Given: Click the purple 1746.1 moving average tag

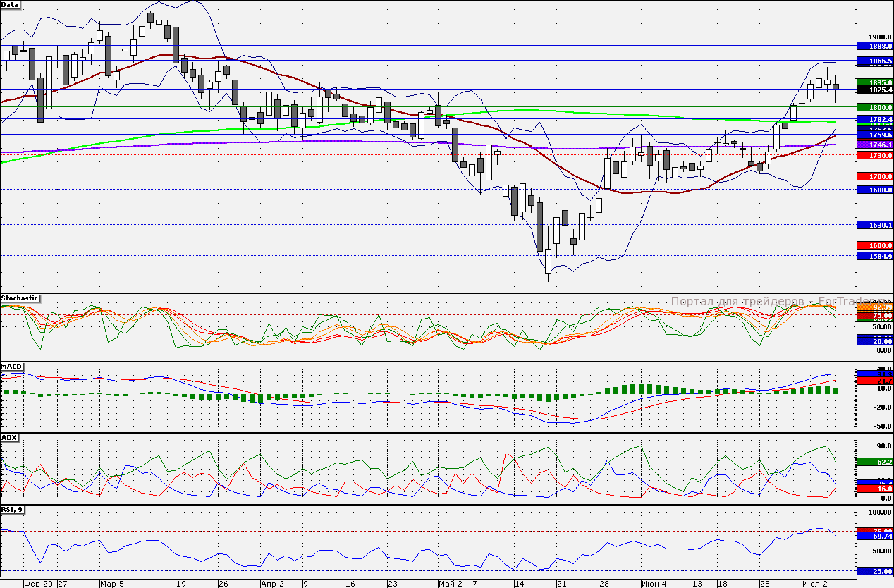Looking at the screenshot, I should (874, 144).
